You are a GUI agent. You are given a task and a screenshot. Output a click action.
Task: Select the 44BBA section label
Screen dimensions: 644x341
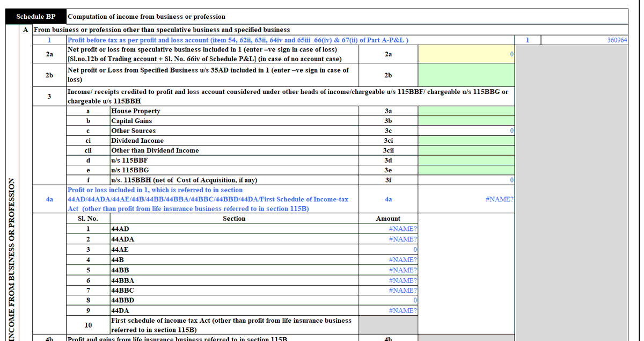point(234,280)
